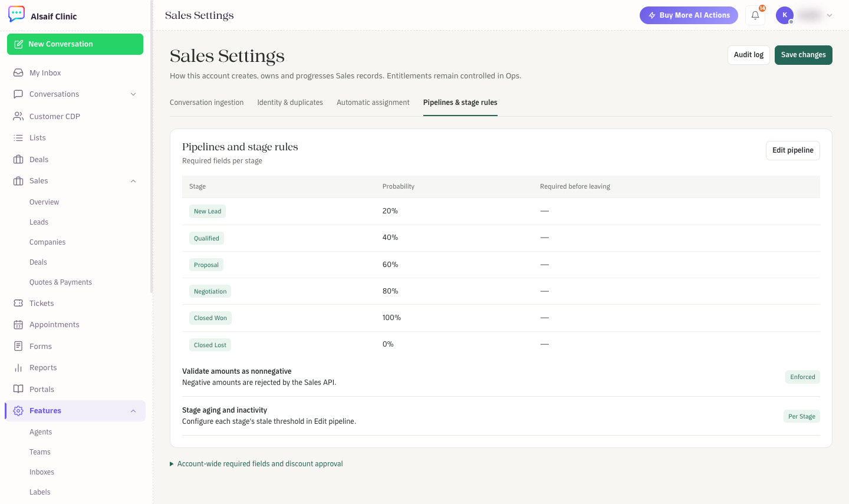Click the Negotiation stage badge
This screenshot has height=504, width=849.
(210, 291)
